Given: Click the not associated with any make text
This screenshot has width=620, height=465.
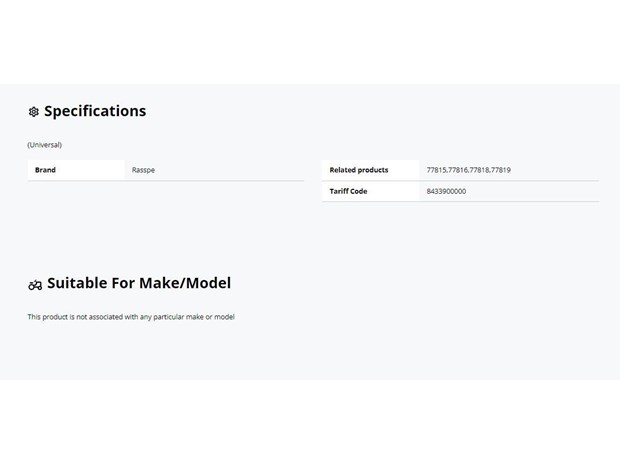Looking at the screenshot, I should tap(131, 317).
